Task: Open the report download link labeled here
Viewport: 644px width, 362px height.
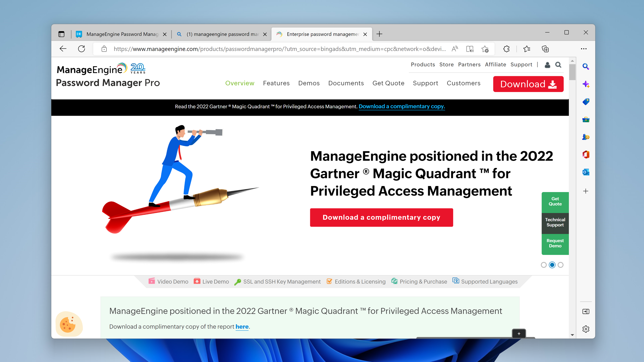Action: 242,327
